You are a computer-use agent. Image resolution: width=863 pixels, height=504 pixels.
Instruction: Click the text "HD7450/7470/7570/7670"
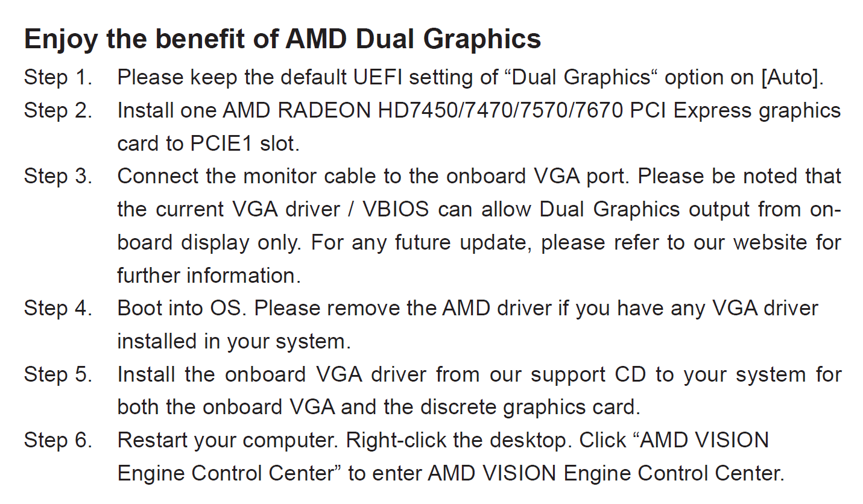coord(501,111)
